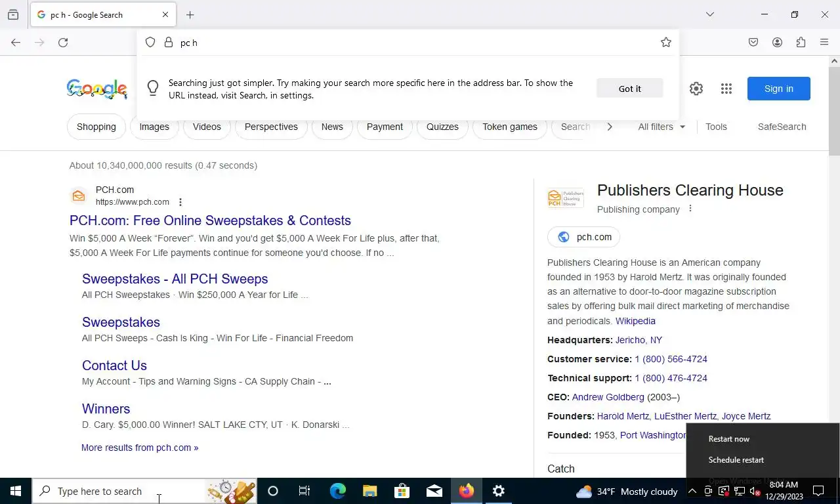Visit pch.com from knowledge panel chip
Screen dimensions: 840x504
coord(583,237)
